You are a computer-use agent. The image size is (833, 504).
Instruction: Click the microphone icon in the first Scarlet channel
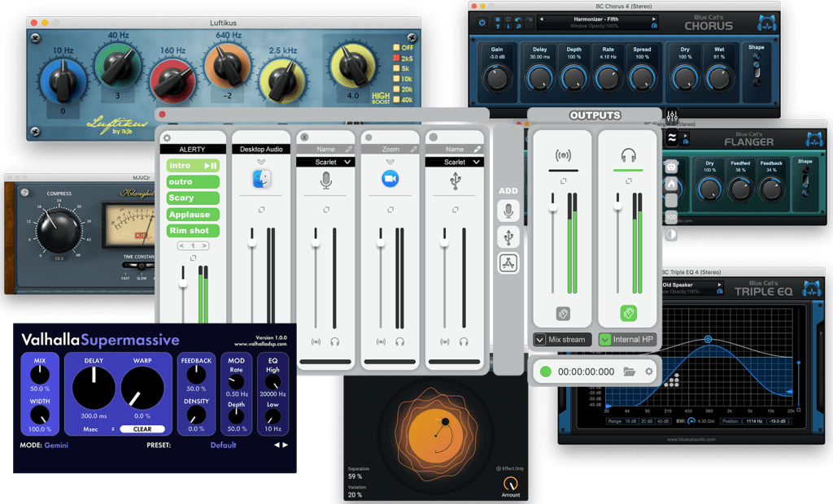click(x=326, y=180)
